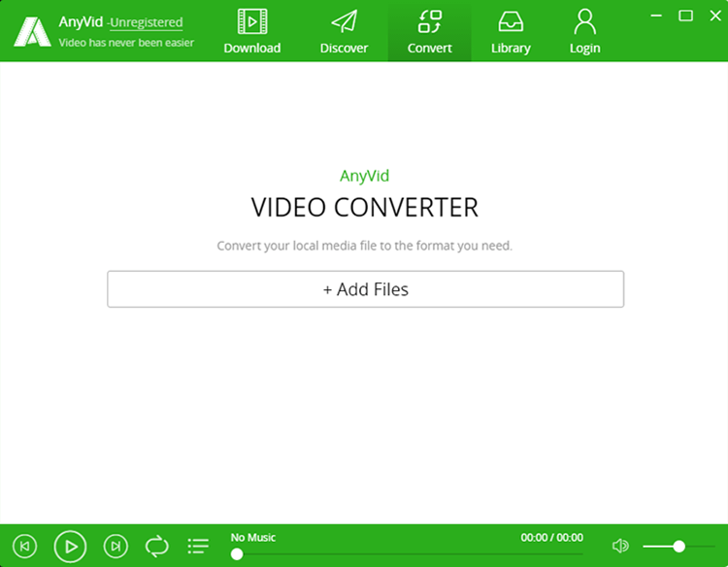Click the Unregistered link
Screen dimensions: 728x567
147,22
